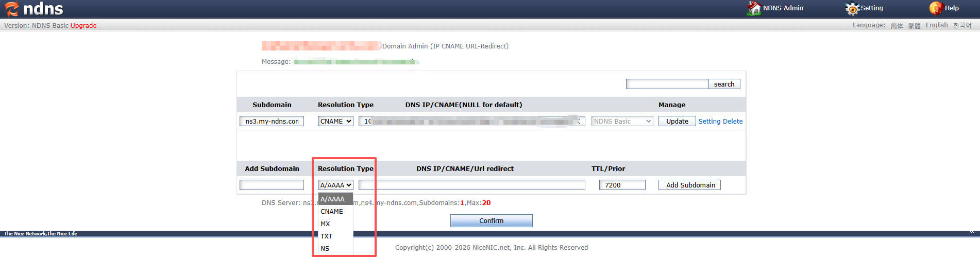Switch language to English
Screen dimensions: 980x257
point(937,25)
